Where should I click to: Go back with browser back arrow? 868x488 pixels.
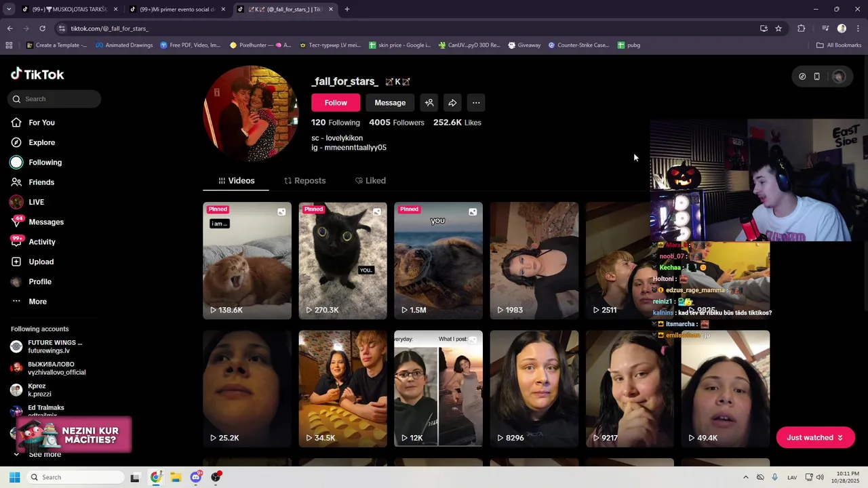pyautogui.click(x=9, y=28)
